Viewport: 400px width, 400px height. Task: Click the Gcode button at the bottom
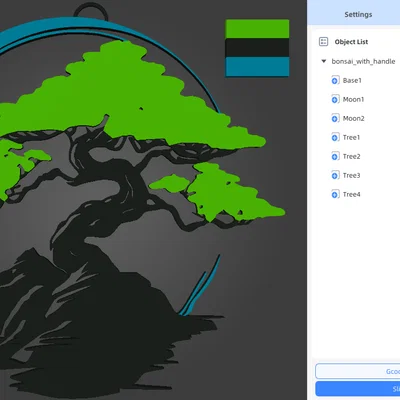pos(358,371)
